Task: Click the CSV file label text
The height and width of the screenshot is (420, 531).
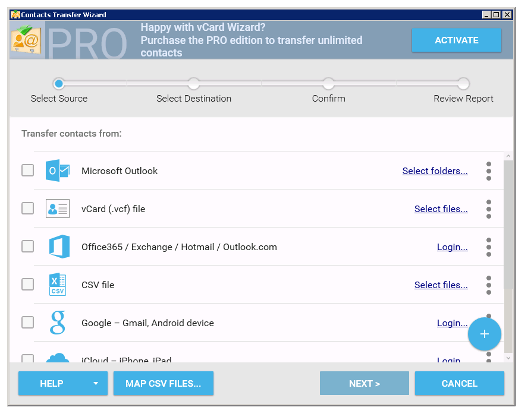Action: coord(98,285)
